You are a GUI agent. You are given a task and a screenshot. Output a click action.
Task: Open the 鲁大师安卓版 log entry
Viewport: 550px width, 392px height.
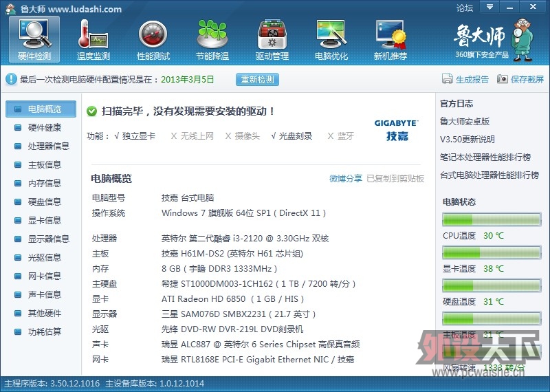(465, 122)
